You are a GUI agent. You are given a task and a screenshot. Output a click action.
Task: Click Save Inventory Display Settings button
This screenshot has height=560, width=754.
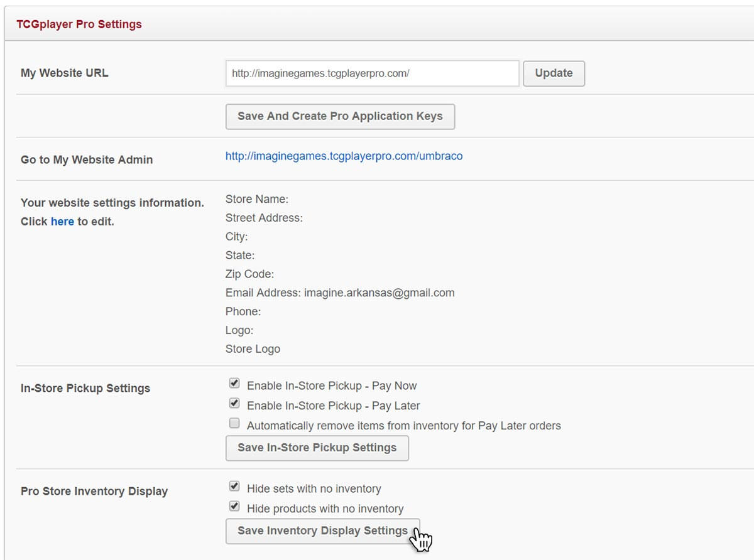[322, 531]
